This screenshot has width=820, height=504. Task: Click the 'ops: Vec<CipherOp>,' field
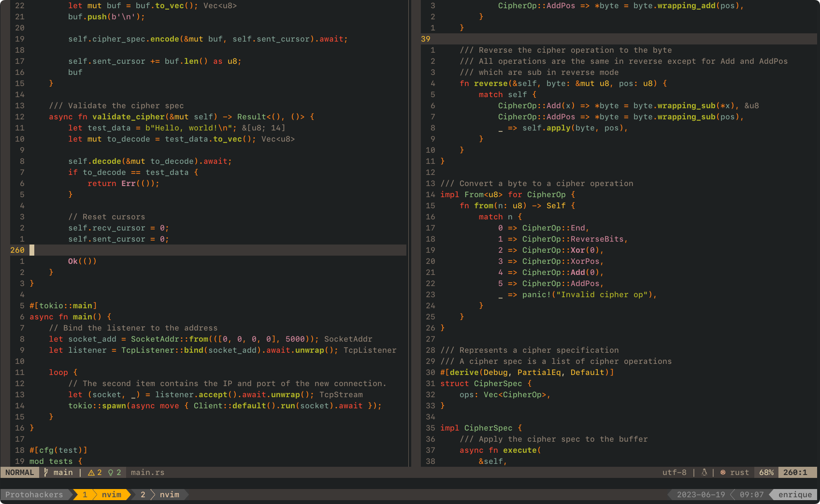click(x=505, y=395)
